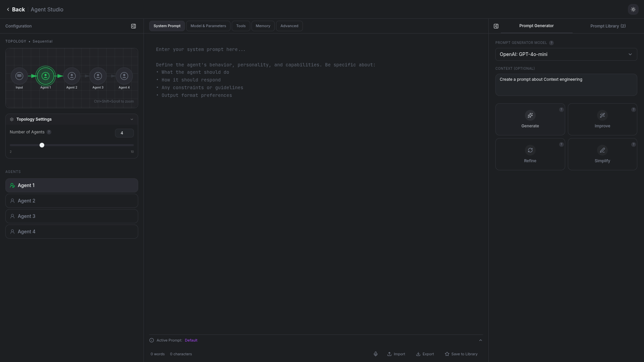Click the Improve magic wand icon
The image size is (644, 362).
click(x=602, y=115)
